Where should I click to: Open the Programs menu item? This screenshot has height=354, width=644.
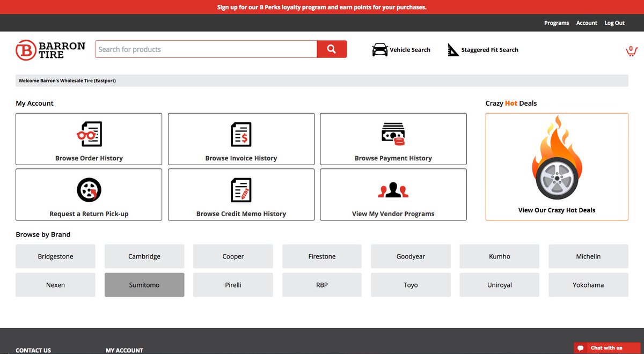[557, 23]
